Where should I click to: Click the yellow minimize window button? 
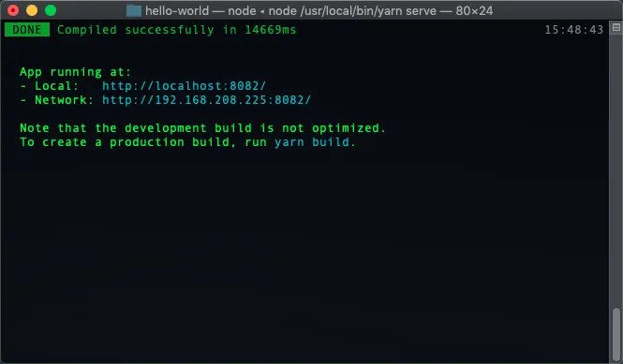coord(32,10)
